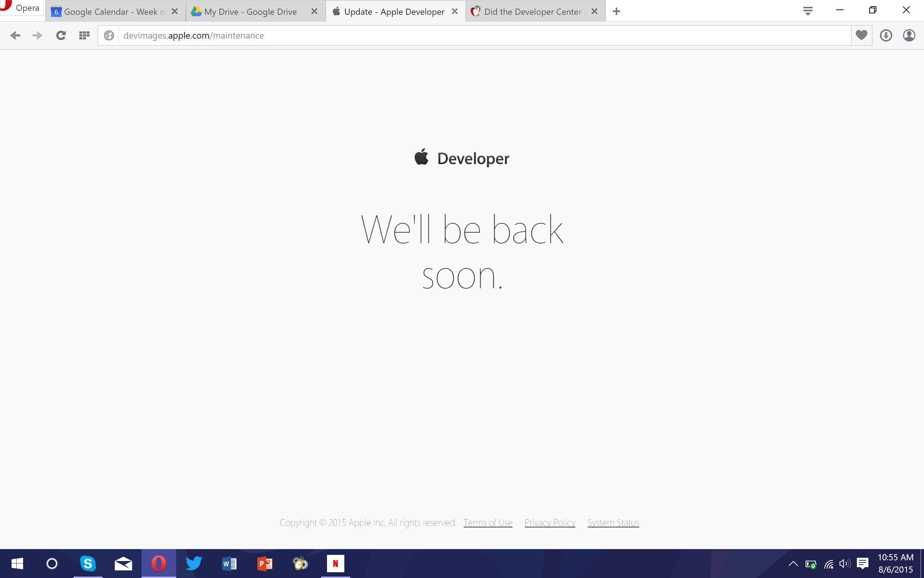Screen dimensions: 924x578
Task: Switch to the Google Calendar tab
Action: point(115,12)
